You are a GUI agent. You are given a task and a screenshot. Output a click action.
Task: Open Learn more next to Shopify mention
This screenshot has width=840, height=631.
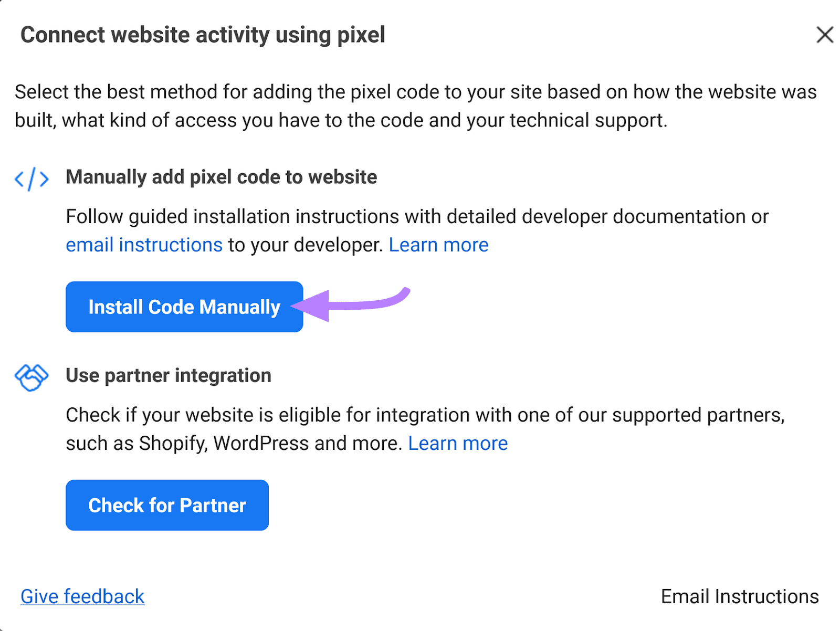pyautogui.click(x=457, y=443)
